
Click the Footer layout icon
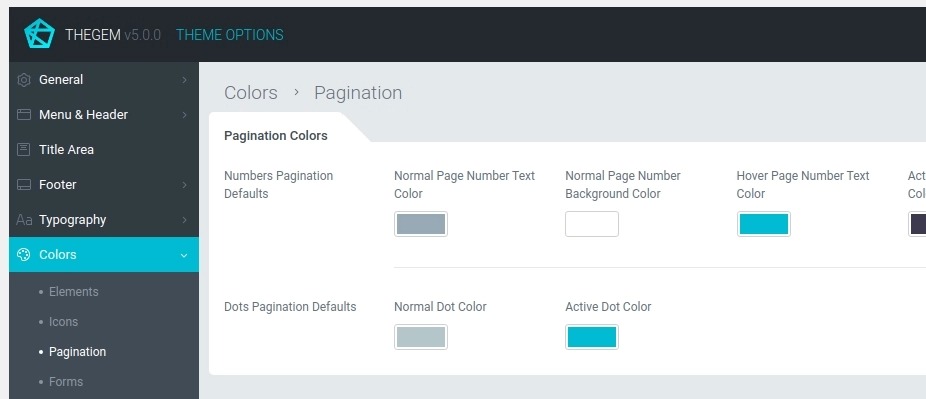pyautogui.click(x=24, y=185)
